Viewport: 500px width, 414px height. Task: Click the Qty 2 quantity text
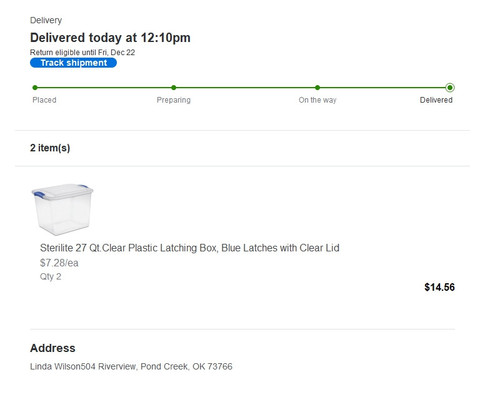51,277
